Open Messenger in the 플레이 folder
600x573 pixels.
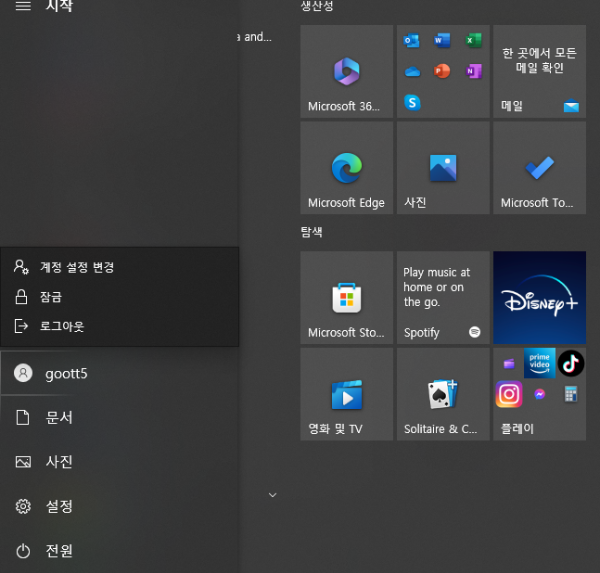pyautogui.click(x=540, y=394)
